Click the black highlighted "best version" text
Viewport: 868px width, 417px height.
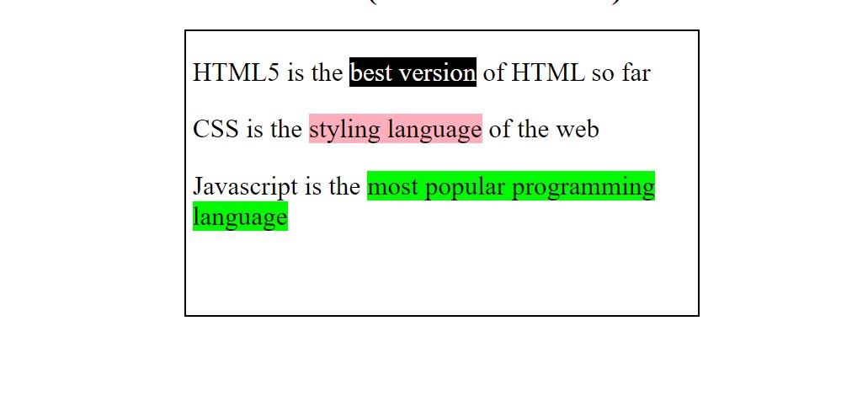(x=413, y=72)
